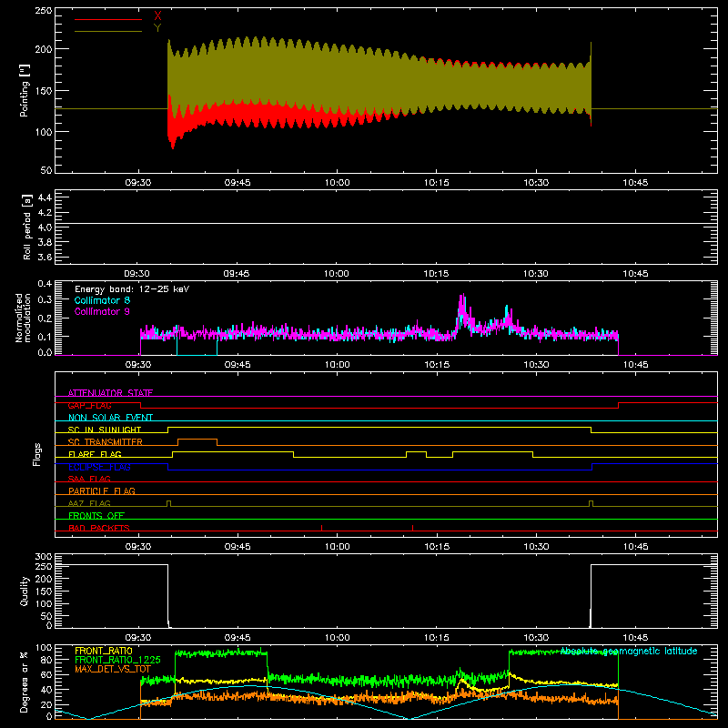Viewport: 728px width, 728px height.
Task: Click the 80 tick on Degrees axis
Action: [46, 661]
